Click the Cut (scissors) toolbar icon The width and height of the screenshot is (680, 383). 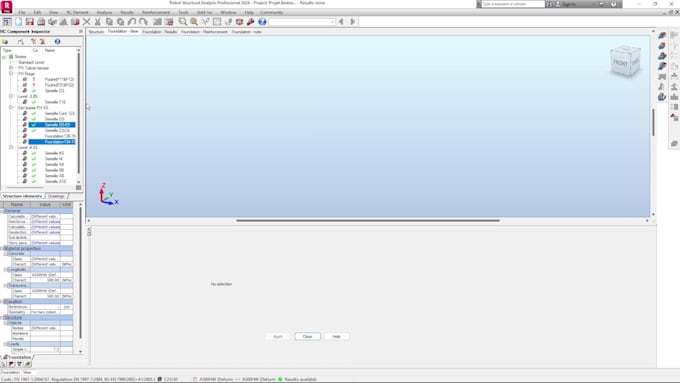tap(98, 22)
